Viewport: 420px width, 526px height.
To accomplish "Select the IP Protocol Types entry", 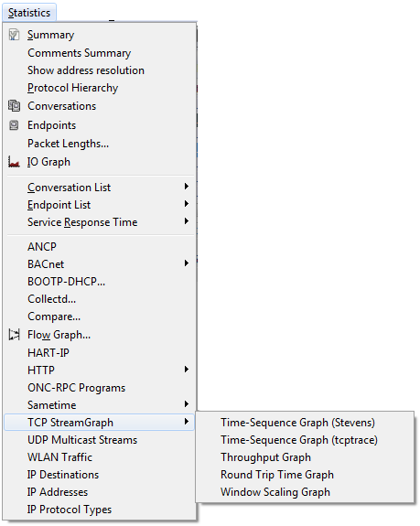I will (x=70, y=510).
